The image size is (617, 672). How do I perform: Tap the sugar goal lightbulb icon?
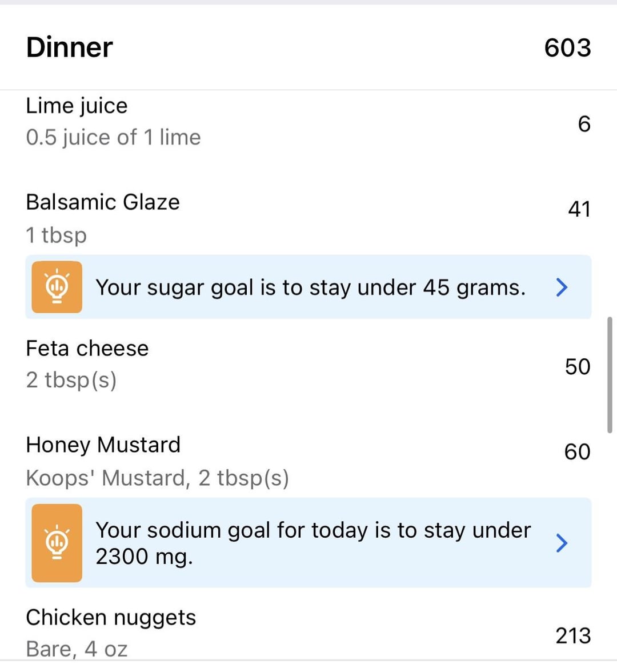(x=57, y=287)
